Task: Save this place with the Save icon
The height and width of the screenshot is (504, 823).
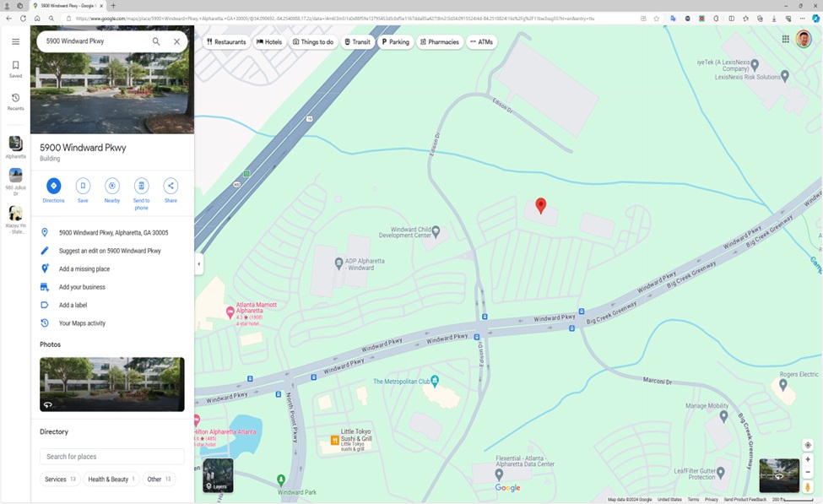Action: point(83,191)
